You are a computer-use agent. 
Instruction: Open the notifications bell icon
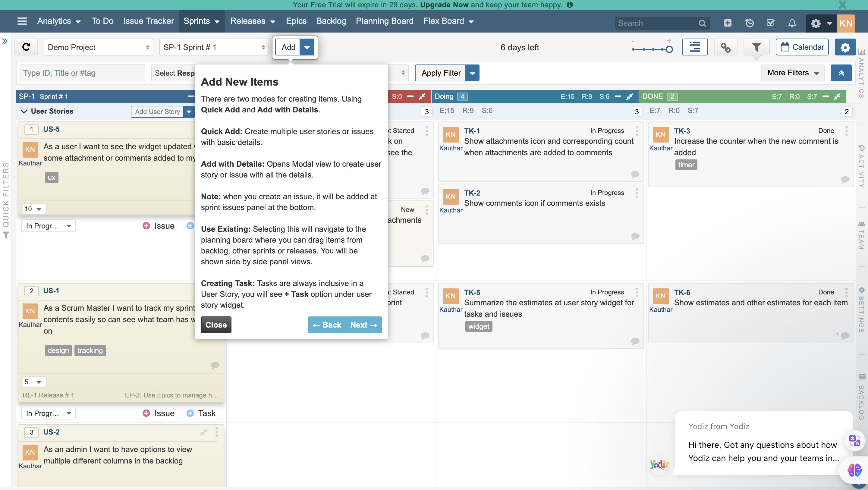(x=792, y=23)
